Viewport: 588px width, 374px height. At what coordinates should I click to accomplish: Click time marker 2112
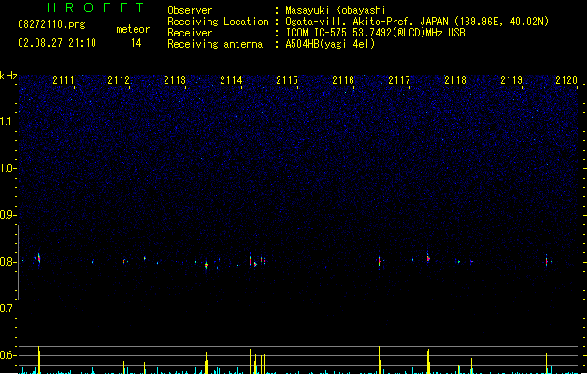119,80
